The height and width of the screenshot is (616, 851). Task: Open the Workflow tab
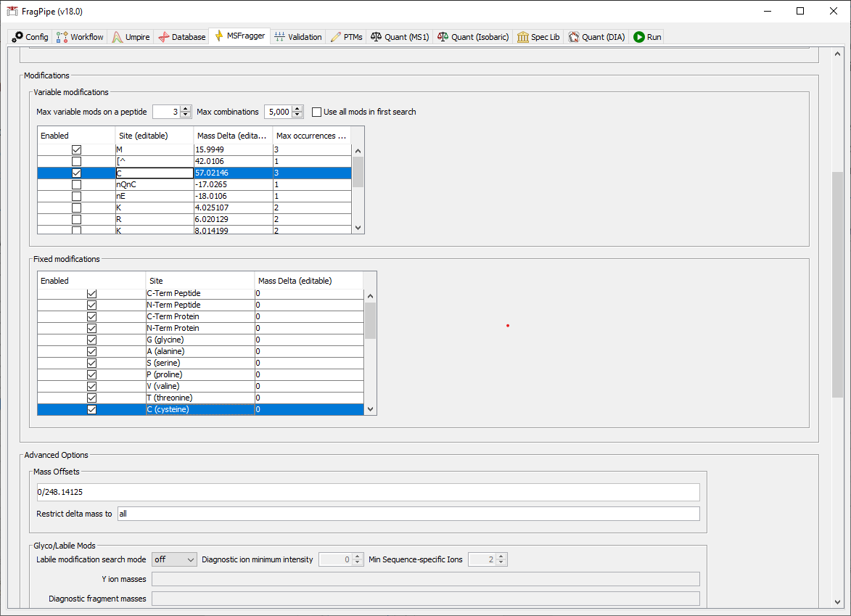pos(80,37)
